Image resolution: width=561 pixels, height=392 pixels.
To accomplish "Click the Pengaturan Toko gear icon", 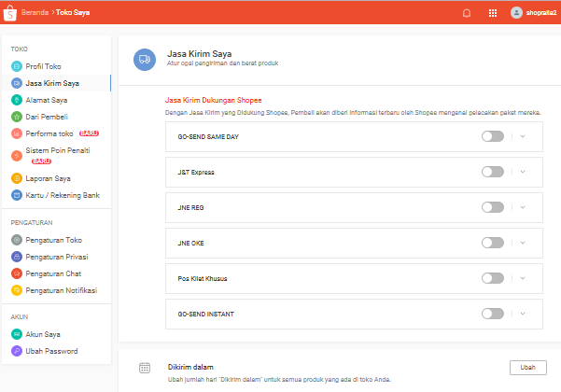I will 17,240.
